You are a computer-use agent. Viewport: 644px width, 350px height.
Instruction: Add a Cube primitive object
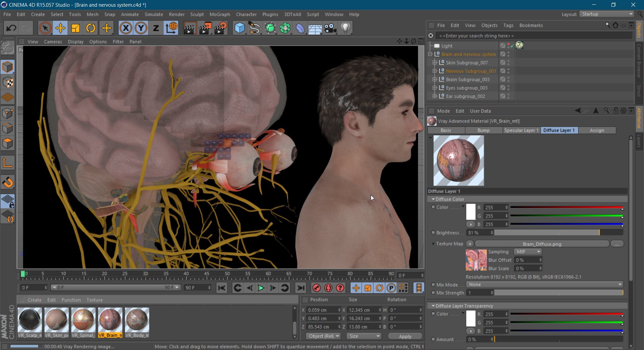239,28
